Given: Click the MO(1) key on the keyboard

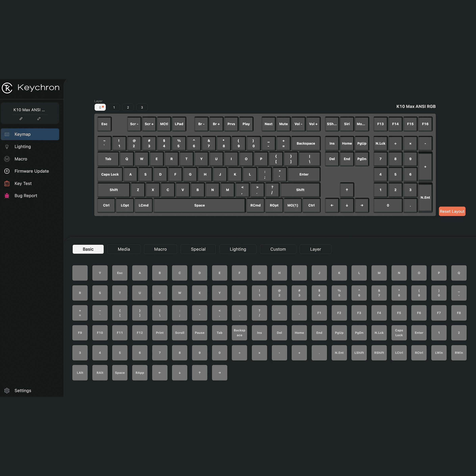Looking at the screenshot, I should (293, 205).
